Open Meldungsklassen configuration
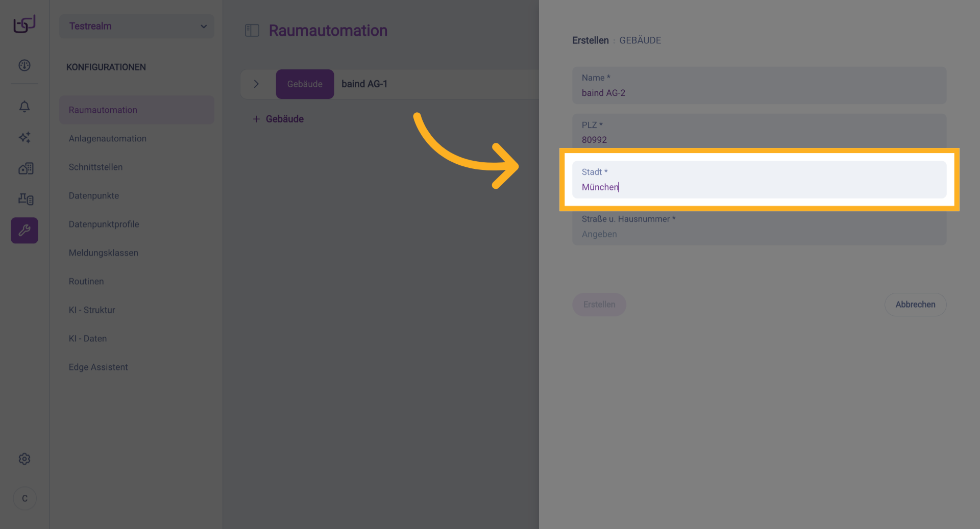The width and height of the screenshot is (980, 529). click(x=104, y=253)
